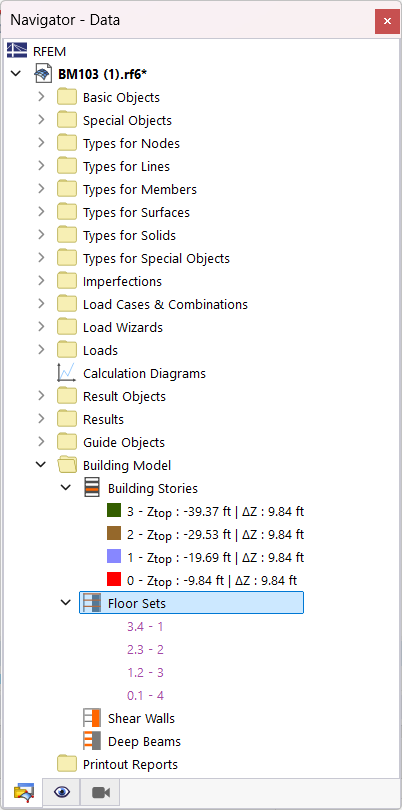Switch to the Views camera tab

[101, 792]
